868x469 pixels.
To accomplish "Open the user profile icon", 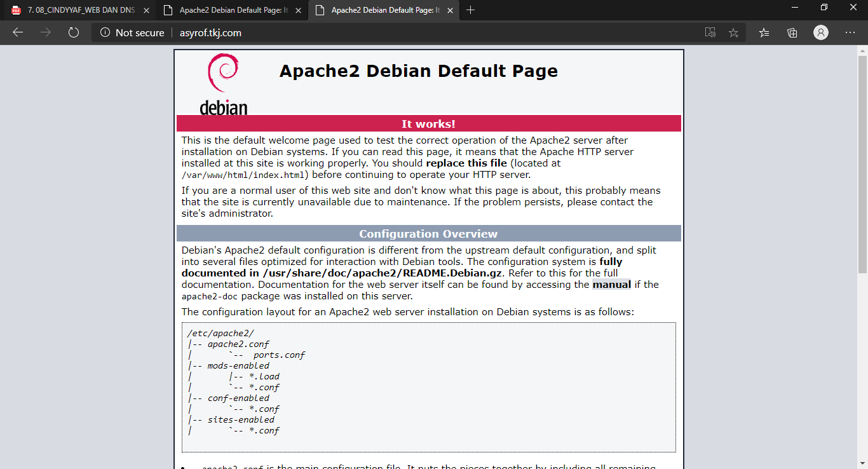I will tap(821, 32).
